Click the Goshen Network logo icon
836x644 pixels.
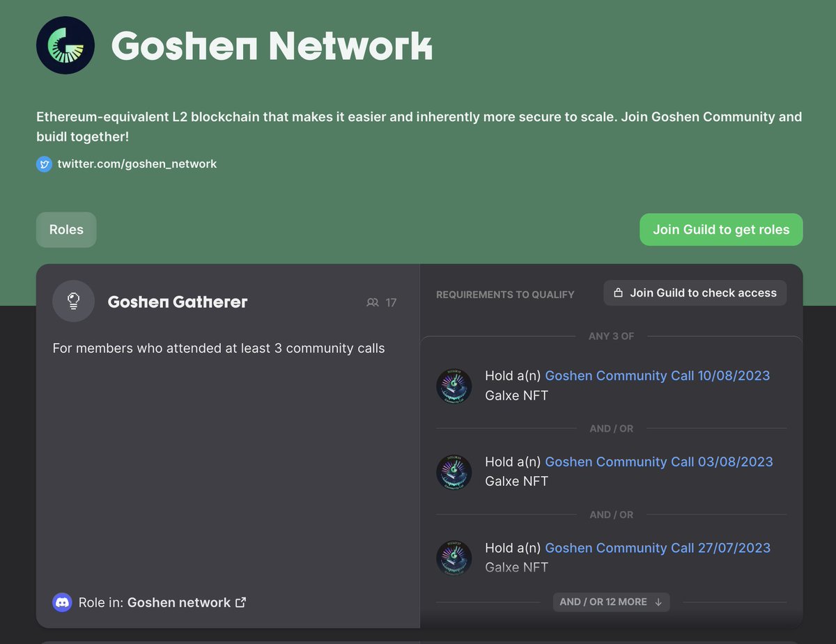coord(65,45)
